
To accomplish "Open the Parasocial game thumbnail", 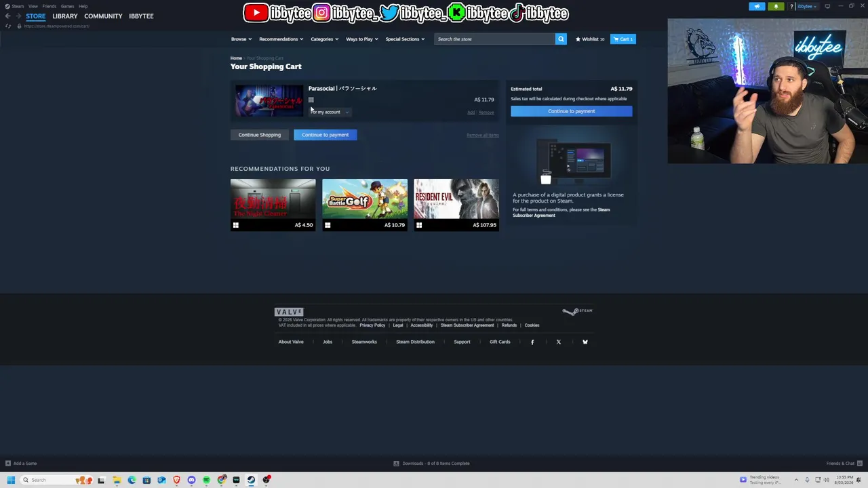I will click(x=269, y=101).
